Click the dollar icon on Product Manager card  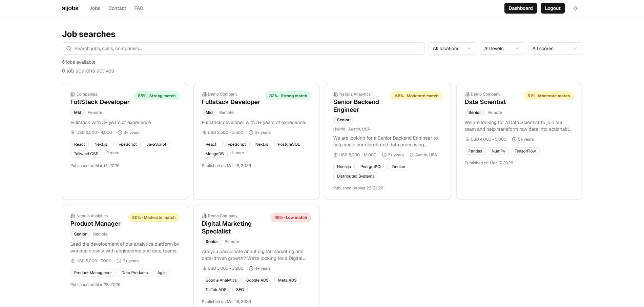point(73,261)
